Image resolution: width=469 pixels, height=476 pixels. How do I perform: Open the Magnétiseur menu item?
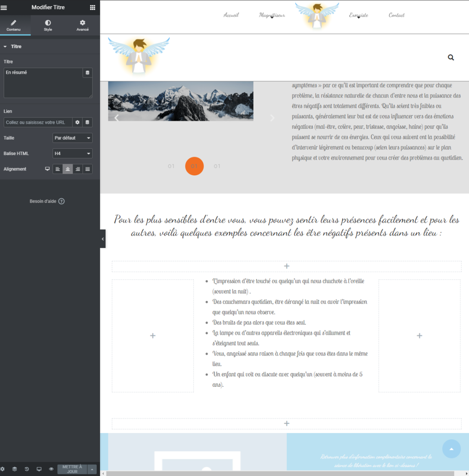tap(272, 15)
